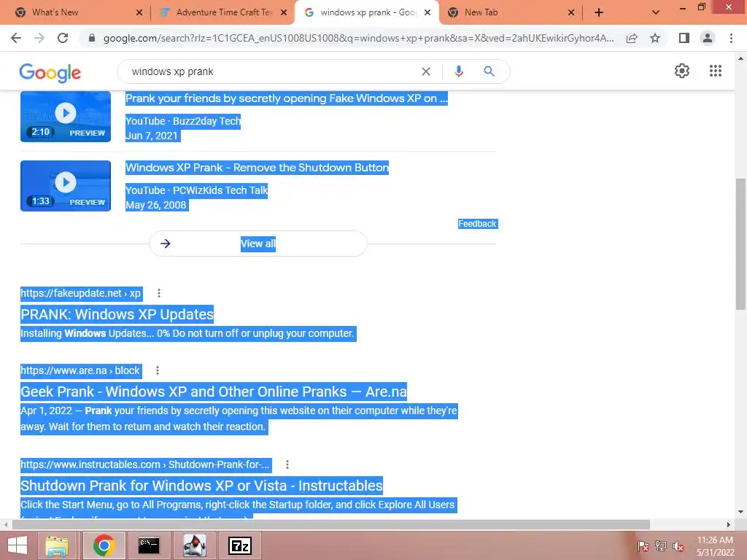
Task: Open options for the fakeupdate.net result
Action: (158, 293)
